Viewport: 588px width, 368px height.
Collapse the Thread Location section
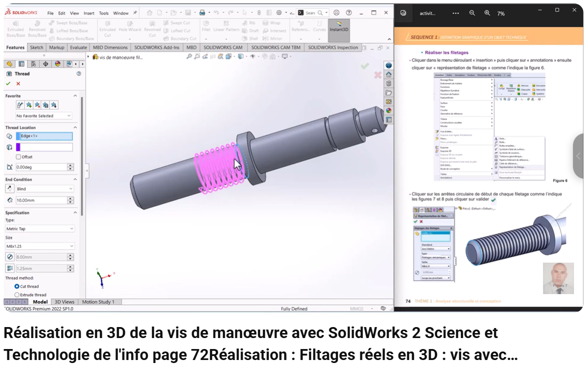(75, 128)
